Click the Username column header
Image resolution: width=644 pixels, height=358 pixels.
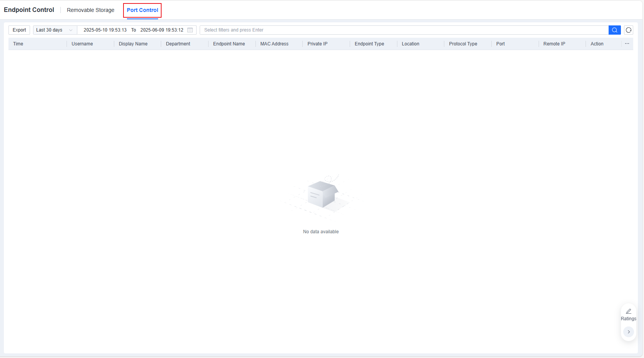click(x=82, y=44)
